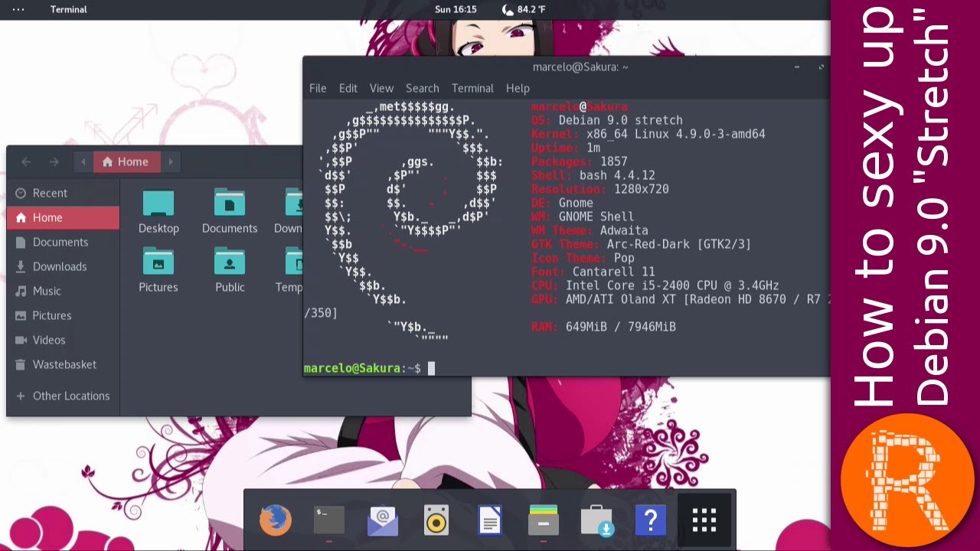Screen dimensions: 980x551
Task: Open the document writer icon in dock
Action: (x=490, y=521)
